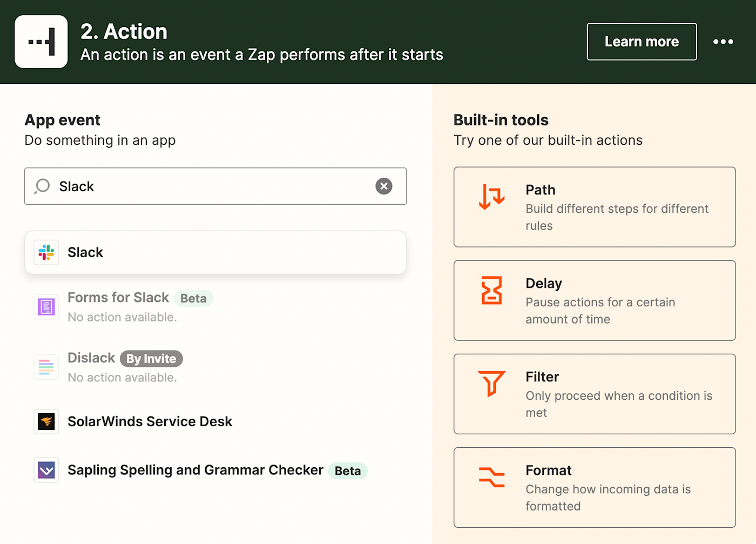The width and height of the screenshot is (756, 544).
Task: Add a Delay built-in action
Action: (x=595, y=300)
